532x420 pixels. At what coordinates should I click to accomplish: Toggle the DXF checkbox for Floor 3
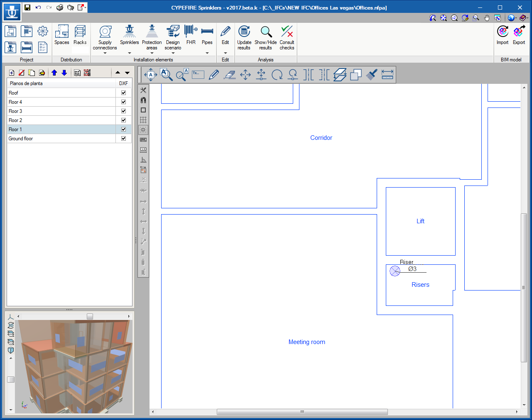[x=123, y=111]
